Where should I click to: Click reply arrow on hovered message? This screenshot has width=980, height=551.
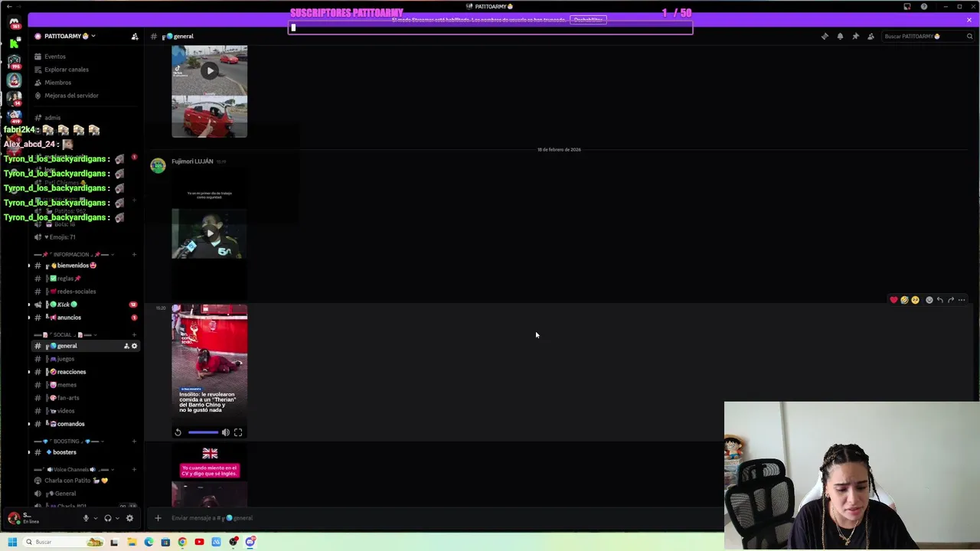940,300
